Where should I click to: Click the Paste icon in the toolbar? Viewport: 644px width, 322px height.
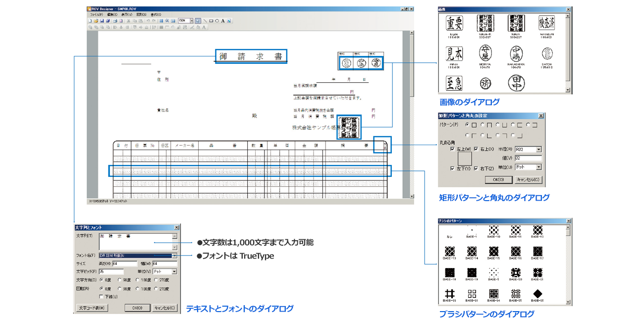coord(141,20)
